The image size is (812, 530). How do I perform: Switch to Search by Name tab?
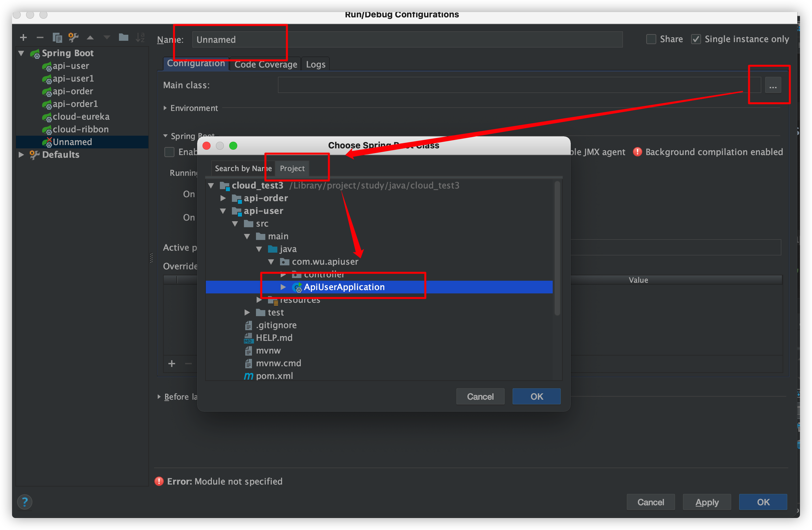(x=243, y=168)
